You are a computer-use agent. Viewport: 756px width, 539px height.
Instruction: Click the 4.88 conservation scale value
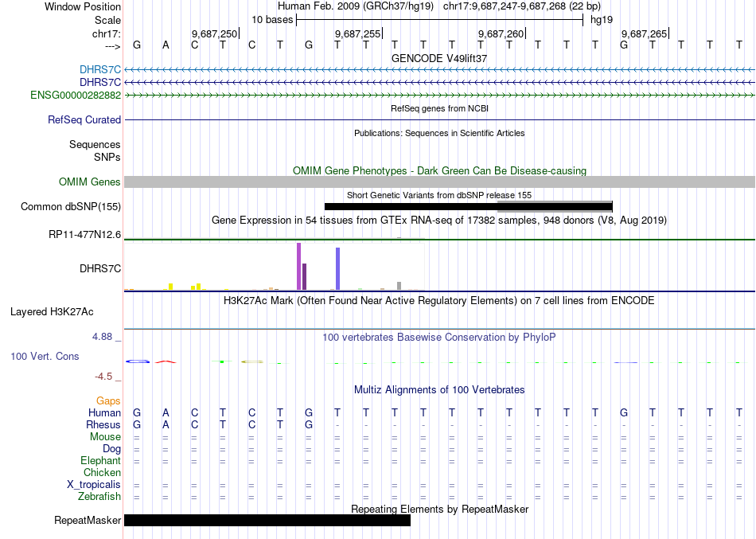coord(102,336)
